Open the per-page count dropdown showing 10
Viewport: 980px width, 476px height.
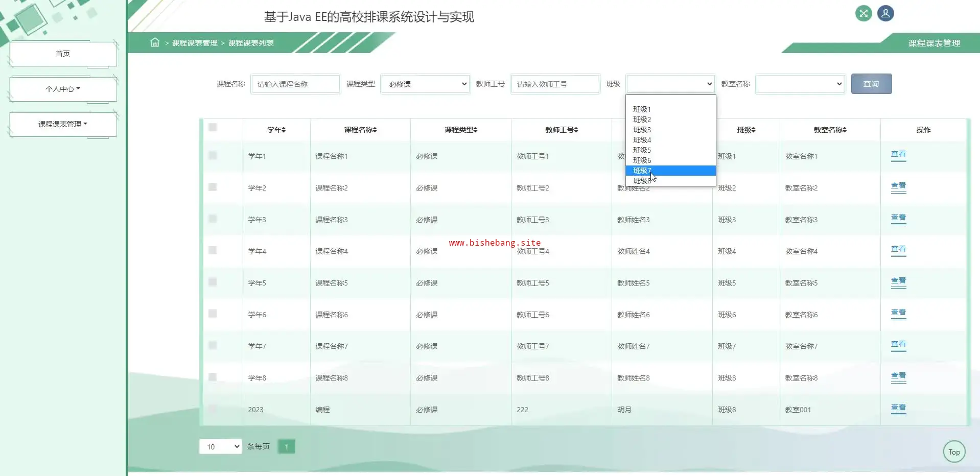220,447
